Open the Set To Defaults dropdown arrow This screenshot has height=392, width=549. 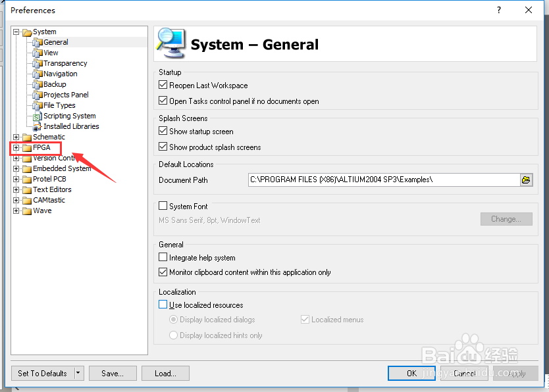78,373
